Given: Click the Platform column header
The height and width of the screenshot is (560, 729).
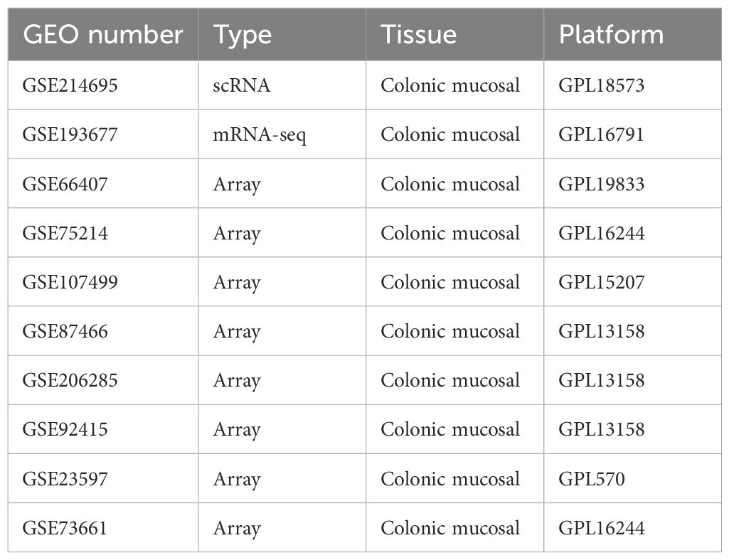Looking at the screenshot, I should [x=611, y=34].
